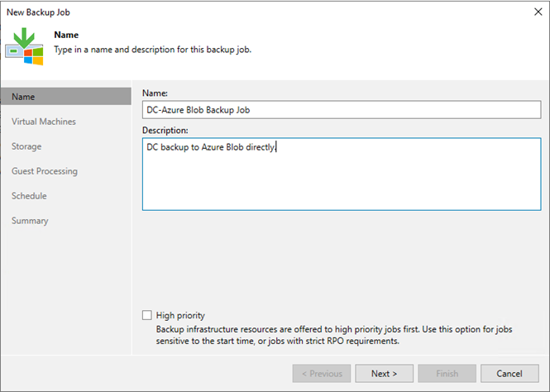Click inside the Description text box

[342, 174]
